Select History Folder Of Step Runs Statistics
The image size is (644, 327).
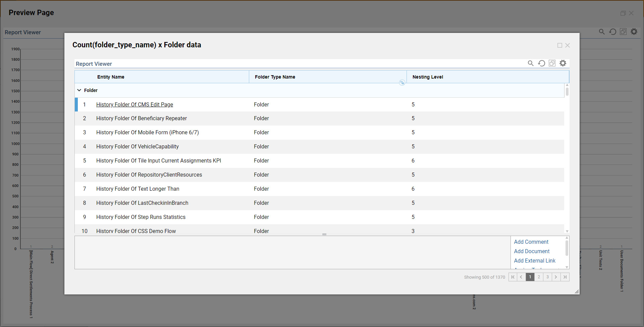[319, 217]
